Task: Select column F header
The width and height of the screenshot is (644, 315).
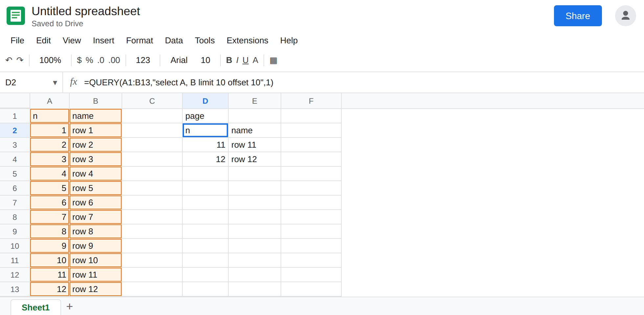Action: (x=311, y=101)
